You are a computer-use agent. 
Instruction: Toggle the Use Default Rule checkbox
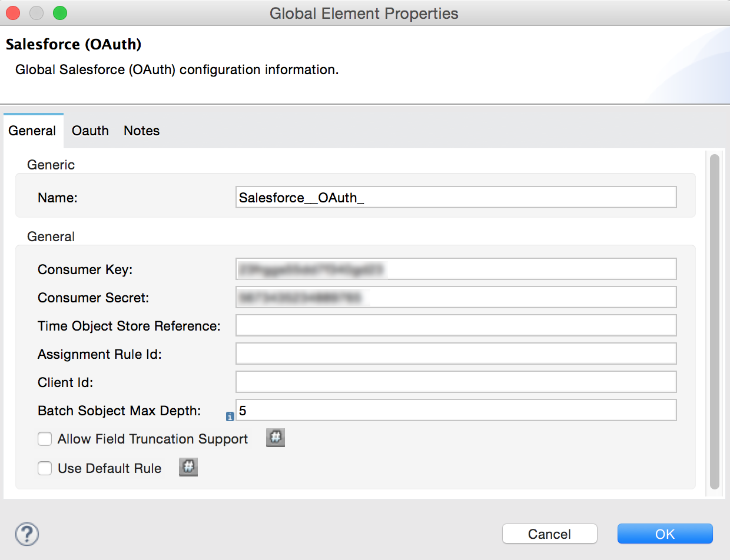pos(45,468)
